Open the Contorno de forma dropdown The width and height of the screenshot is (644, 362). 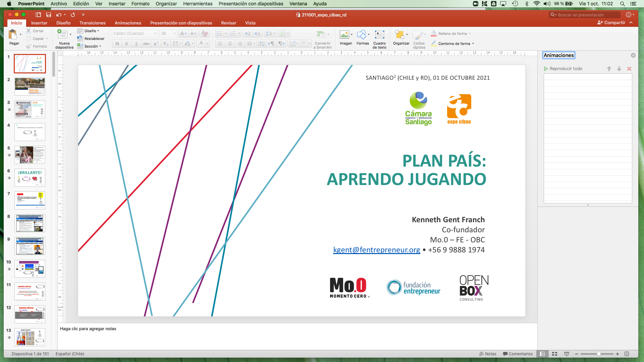click(473, 44)
